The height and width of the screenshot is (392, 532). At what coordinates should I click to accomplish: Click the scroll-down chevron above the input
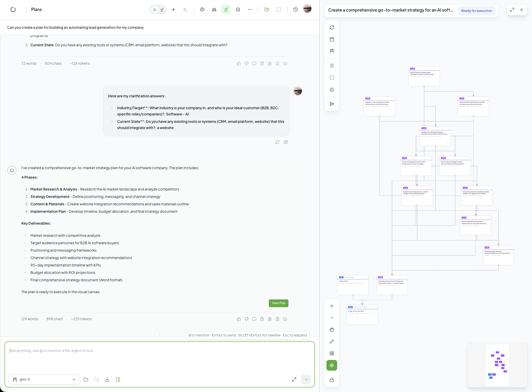[x=160, y=334]
